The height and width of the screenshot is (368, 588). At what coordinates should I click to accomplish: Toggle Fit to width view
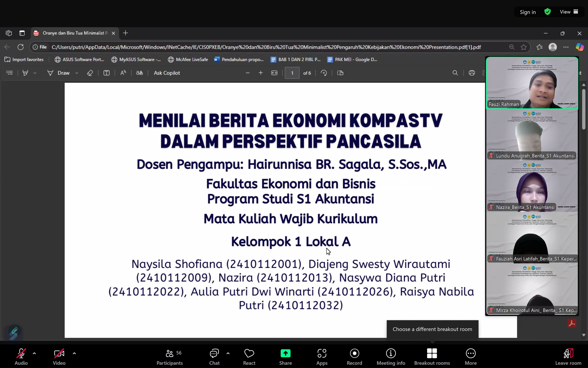pos(274,73)
